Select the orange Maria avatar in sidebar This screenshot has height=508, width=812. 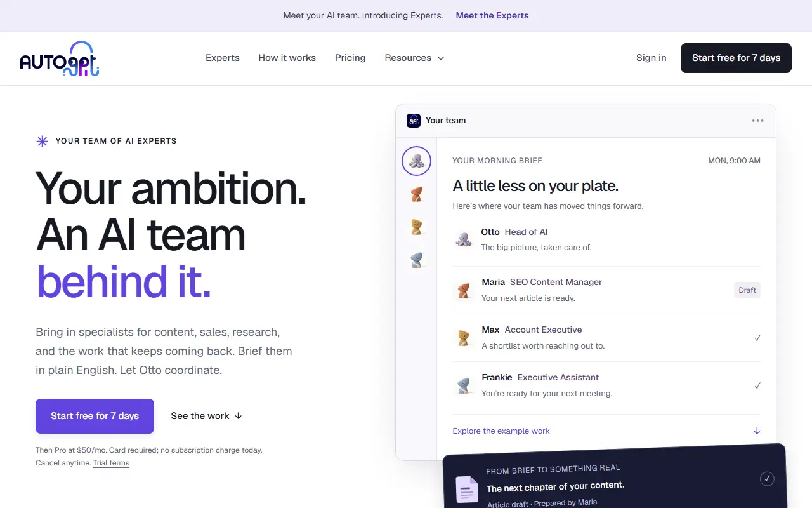pyautogui.click(x=416, y=194)
